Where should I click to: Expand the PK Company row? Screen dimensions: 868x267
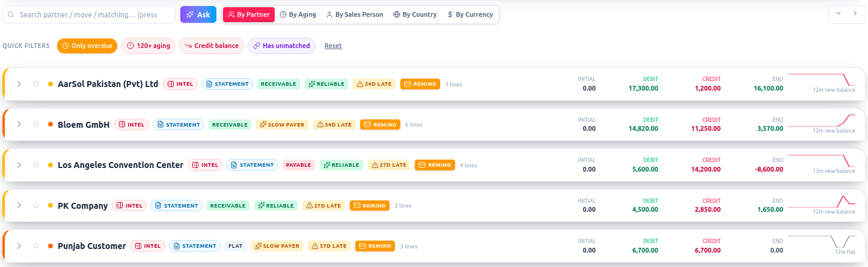pos(19,206)
